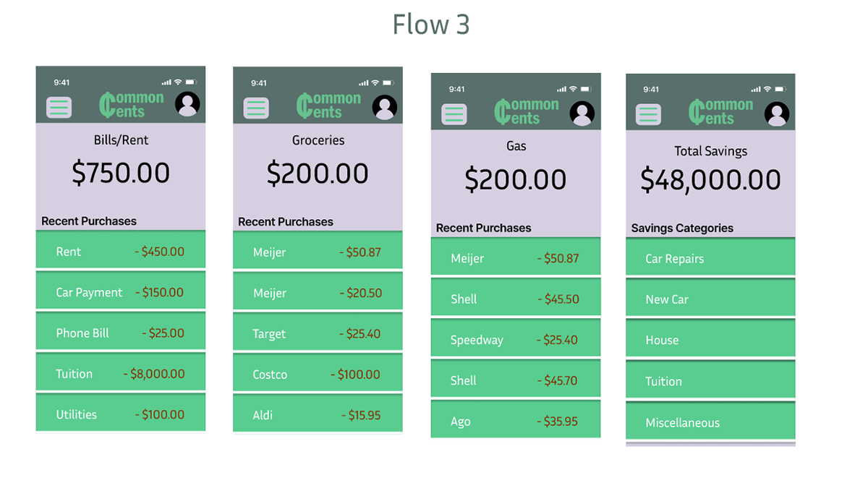Image resolution: width=868 pixels, height=483 pixels.
Task: Open profile avatar on Bills/Rent screen
Action: [x=188, y=104]
